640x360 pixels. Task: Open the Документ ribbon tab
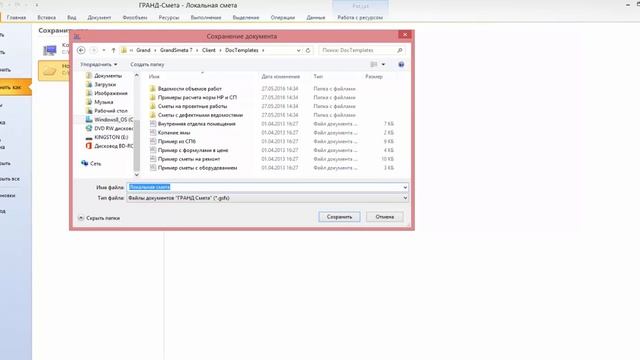click(99, 18)
